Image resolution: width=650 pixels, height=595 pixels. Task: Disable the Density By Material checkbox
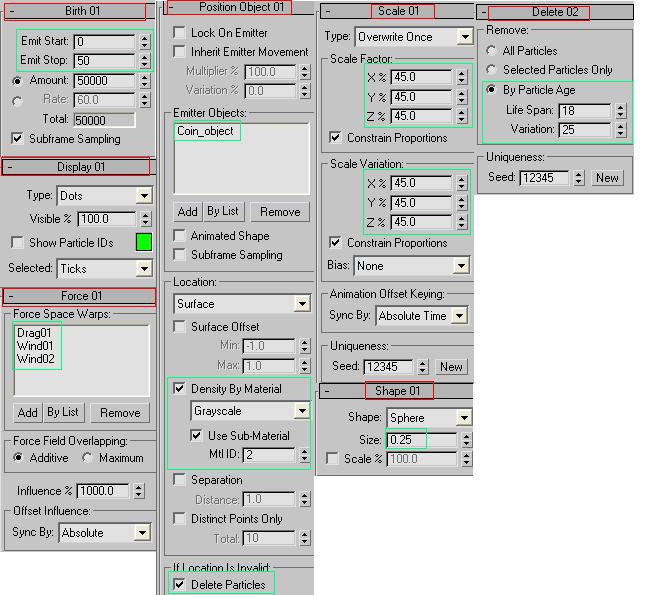[x=180, y=389]
